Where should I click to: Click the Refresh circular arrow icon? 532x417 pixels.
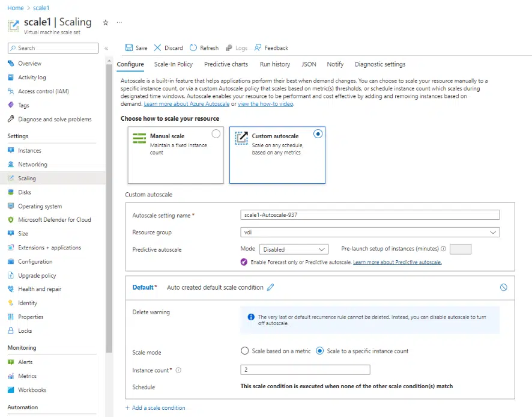[193, 48]
